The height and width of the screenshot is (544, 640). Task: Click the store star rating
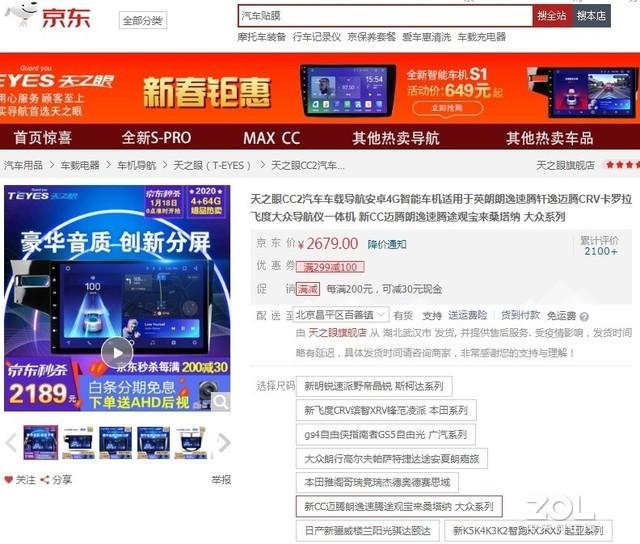pyautogui.click(x=623, y=165)
